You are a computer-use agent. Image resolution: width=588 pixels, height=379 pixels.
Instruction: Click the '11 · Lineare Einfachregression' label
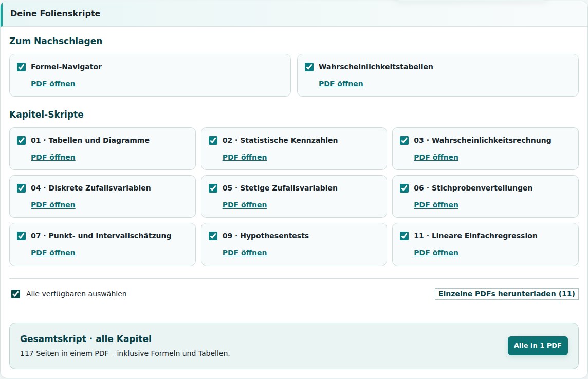click(x=475, y=236)
